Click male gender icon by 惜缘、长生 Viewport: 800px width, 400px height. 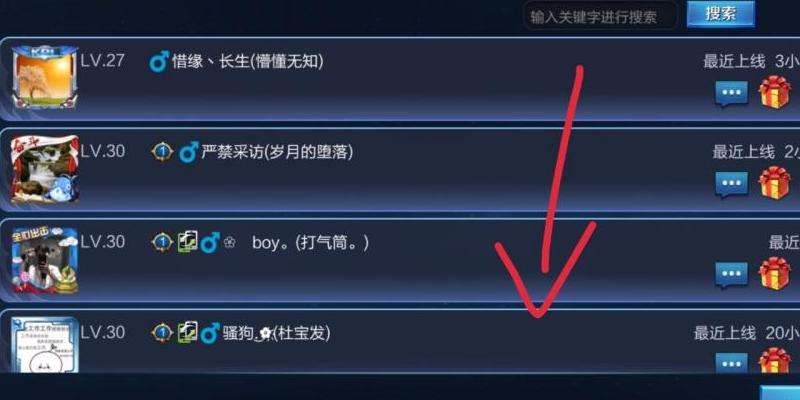[x=159, y=62]
